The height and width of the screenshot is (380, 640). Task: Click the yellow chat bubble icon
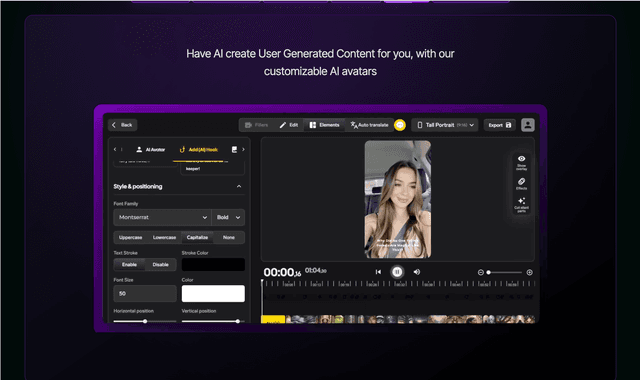(400, 125)
